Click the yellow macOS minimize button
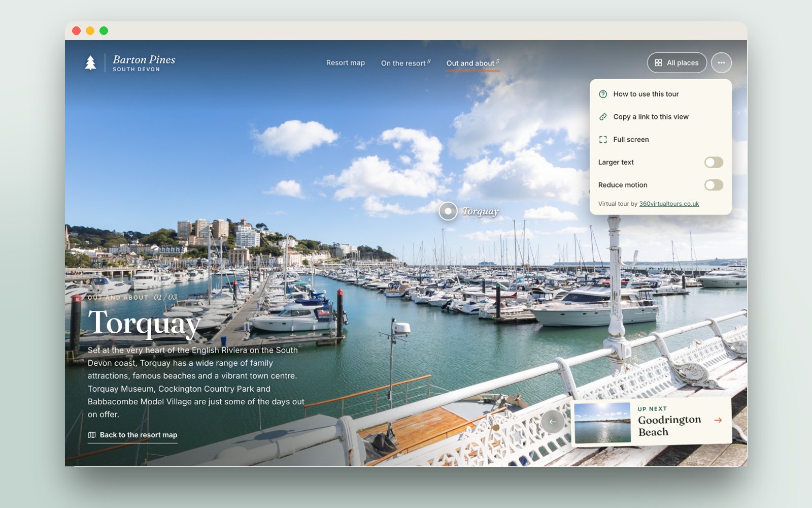This screenshot has height=508, width=812. tap(90, 30)
